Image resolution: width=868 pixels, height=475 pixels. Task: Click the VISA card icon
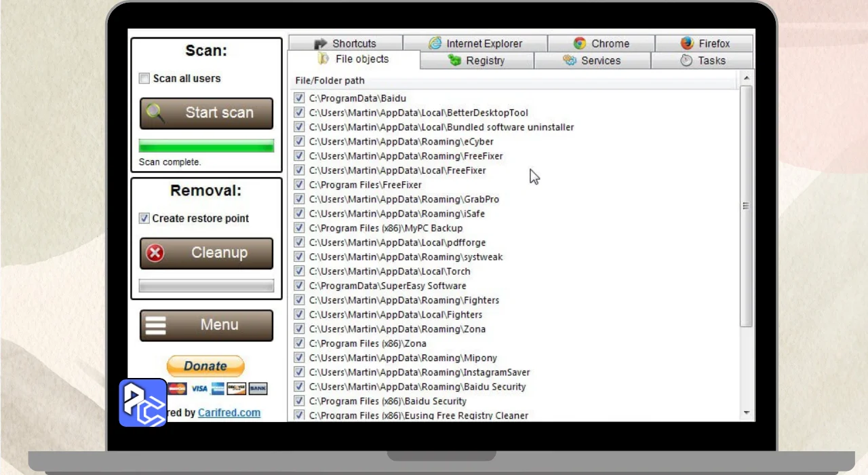coord(199,389)
